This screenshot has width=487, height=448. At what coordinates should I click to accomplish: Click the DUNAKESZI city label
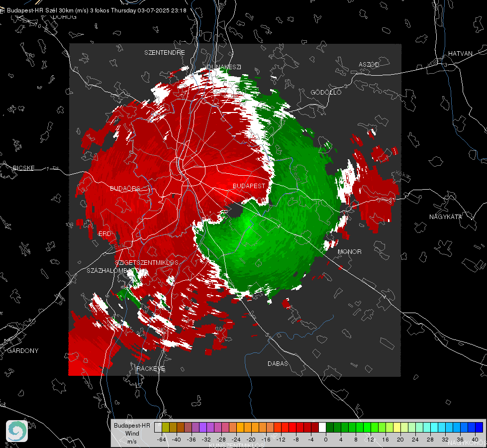[224, 67]
